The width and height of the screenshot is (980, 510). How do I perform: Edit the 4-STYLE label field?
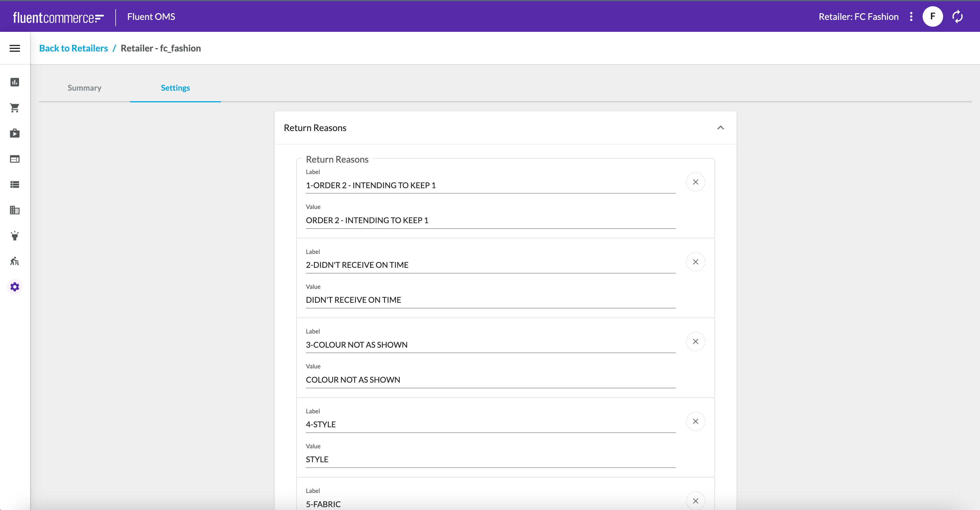pyautogui.click(x=490, y=424)
